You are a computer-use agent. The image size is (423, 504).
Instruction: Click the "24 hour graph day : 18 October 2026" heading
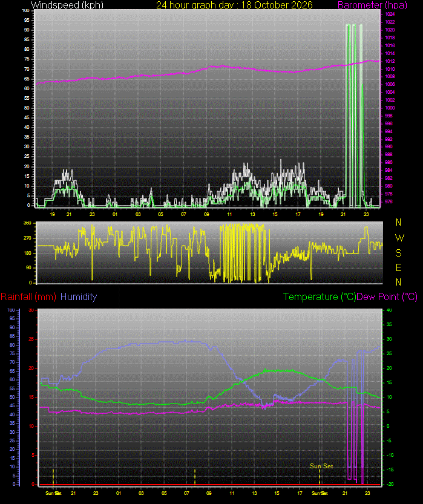[234, 5]
